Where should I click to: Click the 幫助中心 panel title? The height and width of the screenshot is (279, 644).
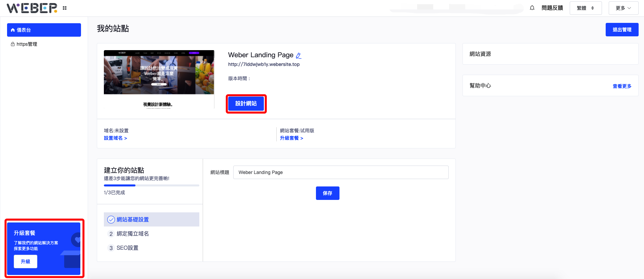tap(480, 85)
